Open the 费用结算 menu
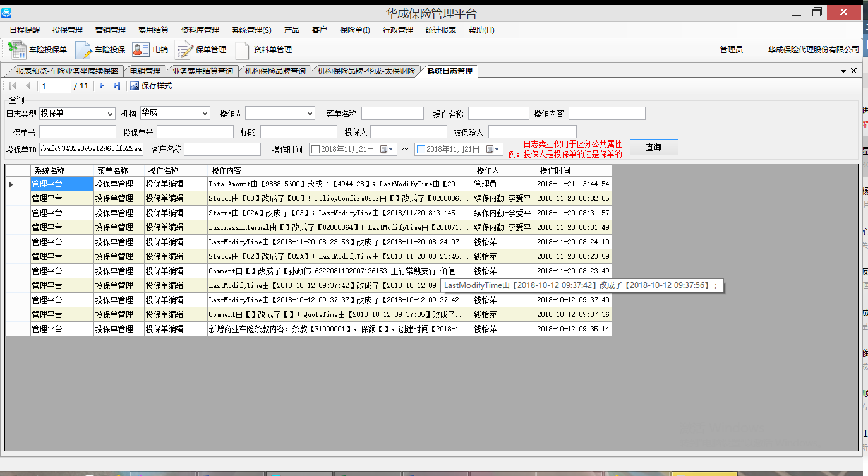Viewport: 868px width, 476px height. tap(154, 30)
